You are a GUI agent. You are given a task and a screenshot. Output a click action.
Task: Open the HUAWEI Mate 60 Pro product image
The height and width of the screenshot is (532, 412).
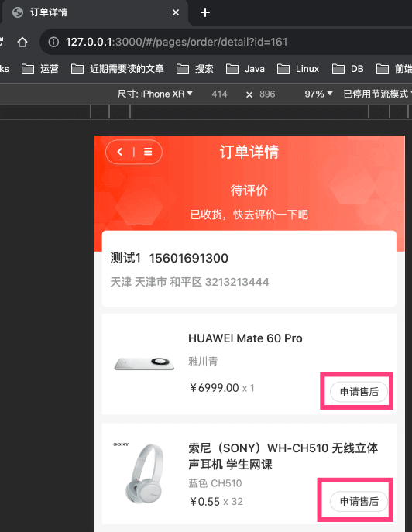coord(144,363)
